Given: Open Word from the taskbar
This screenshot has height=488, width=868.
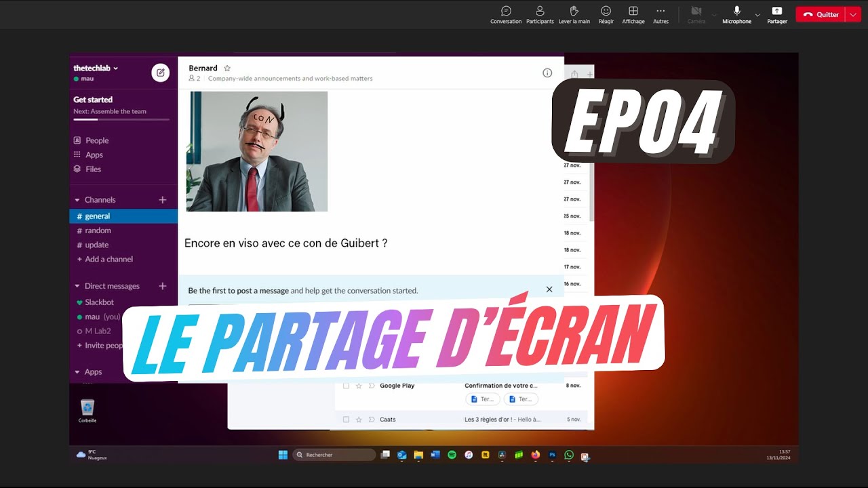Looking at the screenshot, I should point(435,455).
